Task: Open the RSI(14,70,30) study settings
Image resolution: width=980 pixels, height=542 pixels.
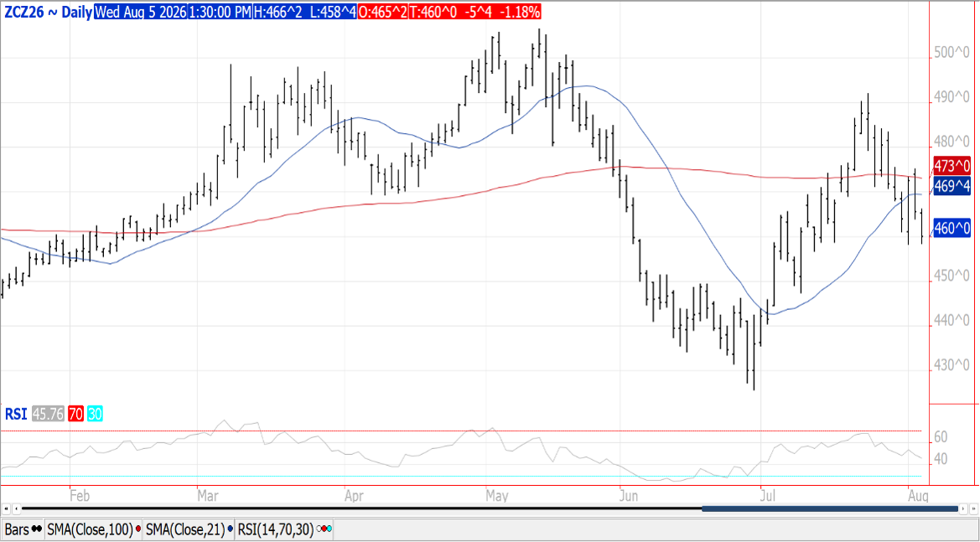Action: tap(283, 529)
